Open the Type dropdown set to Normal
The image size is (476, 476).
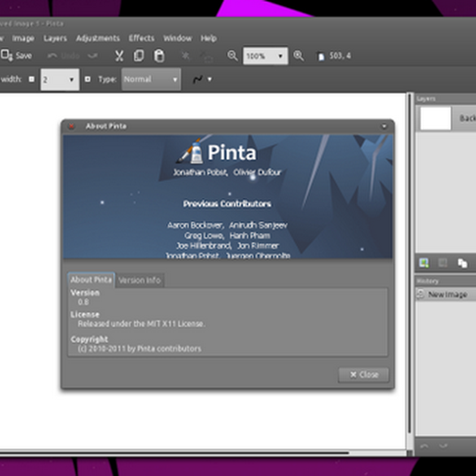(x=151, y=80)
